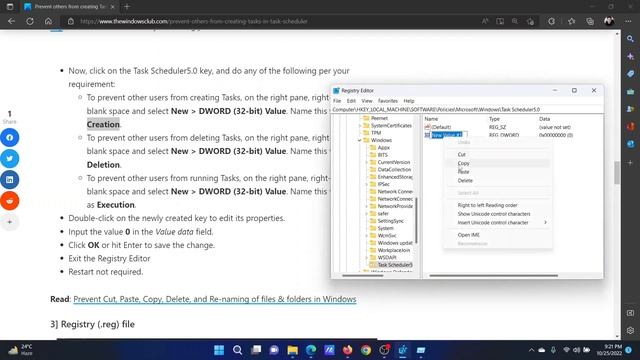Share the article on Reddit
Viewport: 640px width, 360px height.
click(10, 201)
